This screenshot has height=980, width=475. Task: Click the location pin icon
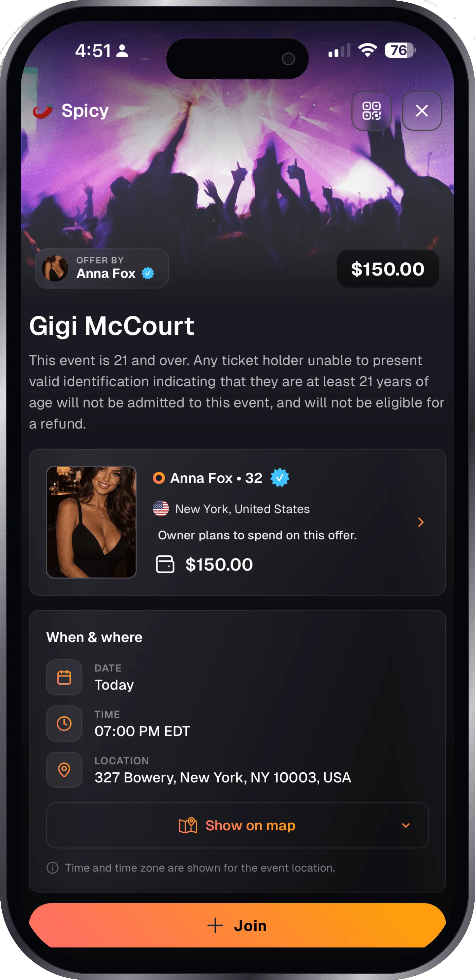click(64, 770)
